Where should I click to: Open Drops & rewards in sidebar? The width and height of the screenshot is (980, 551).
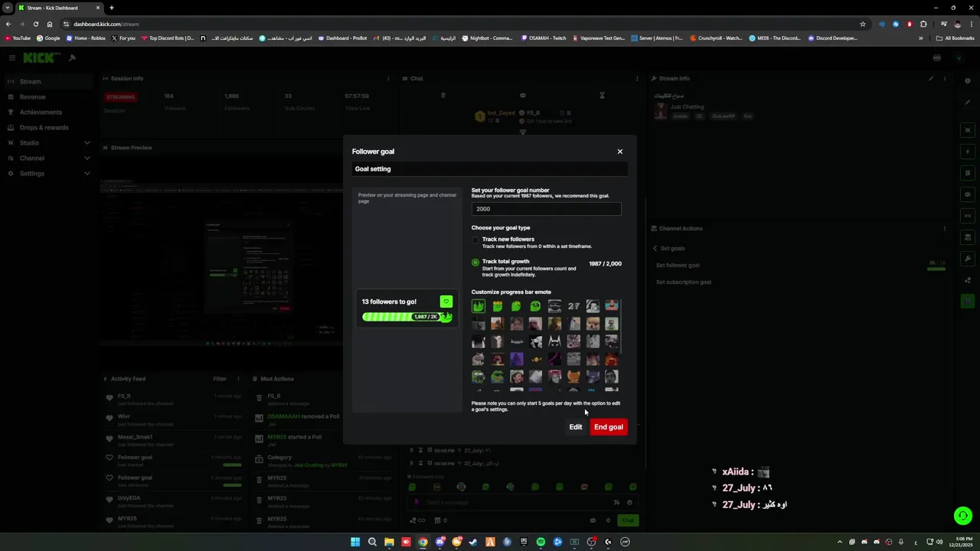tap(49, 127)
